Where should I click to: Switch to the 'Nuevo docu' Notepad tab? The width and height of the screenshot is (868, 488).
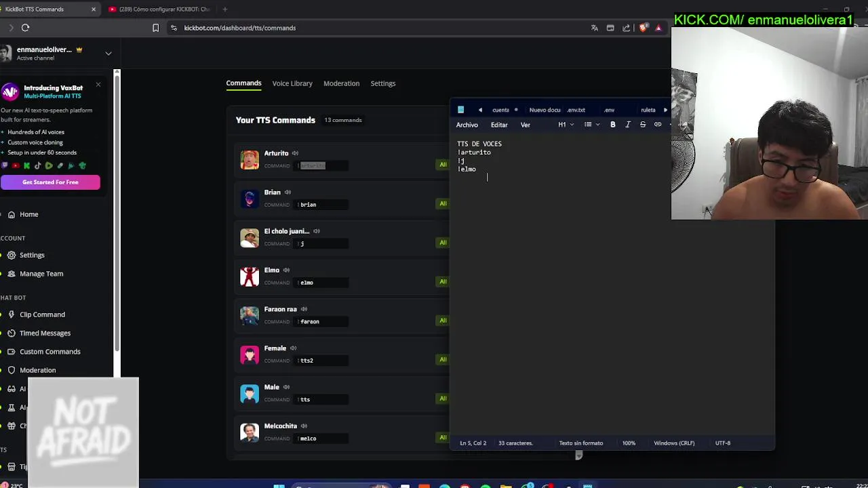pyautogui.click(x=545, y=110)
